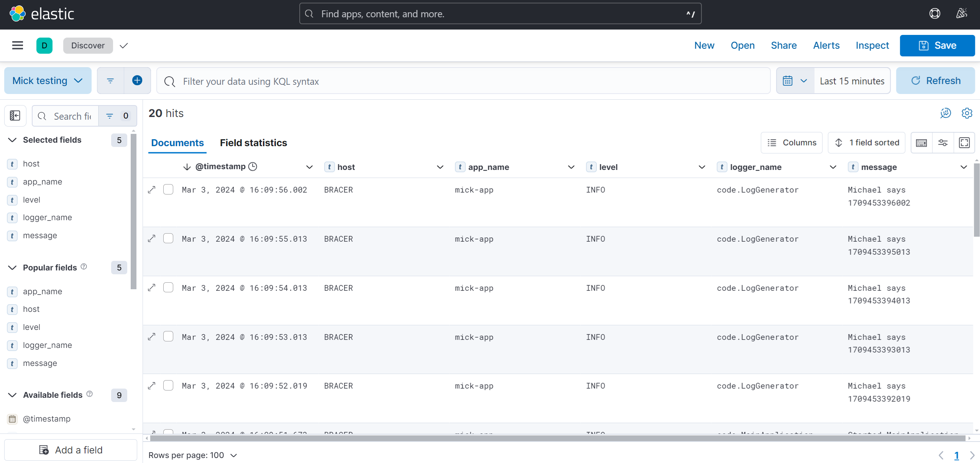Click Open in the top menu
980x463 pixels.
click(742, 45)
